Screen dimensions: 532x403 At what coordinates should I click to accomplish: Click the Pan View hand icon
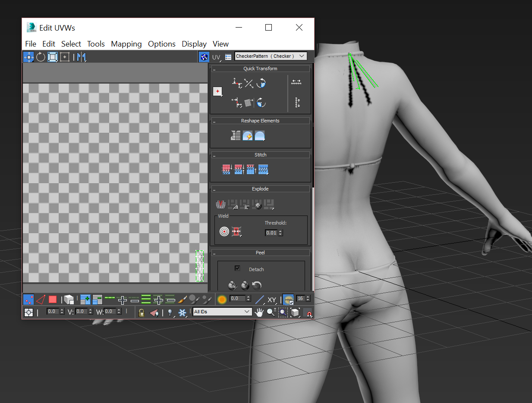(259, 312)
